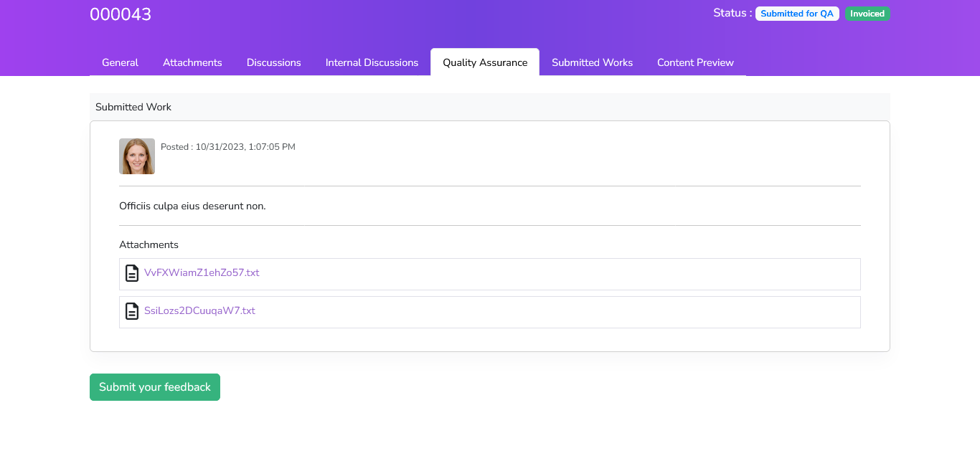Click the document icon beside SsiLozs2DCuuqaW7.txt

[x=132, y=311]
